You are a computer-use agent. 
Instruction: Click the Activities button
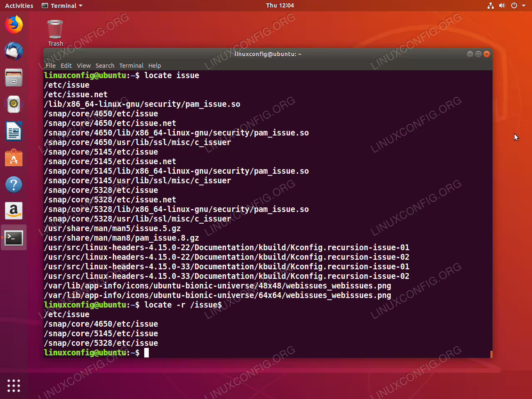point(19,6)
